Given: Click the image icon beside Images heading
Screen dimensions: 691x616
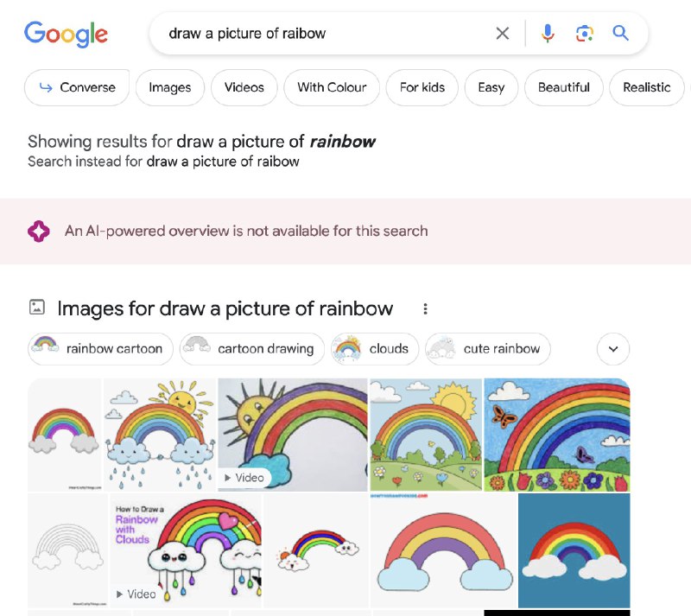Looking at the screenshot, I should (37, 307).
